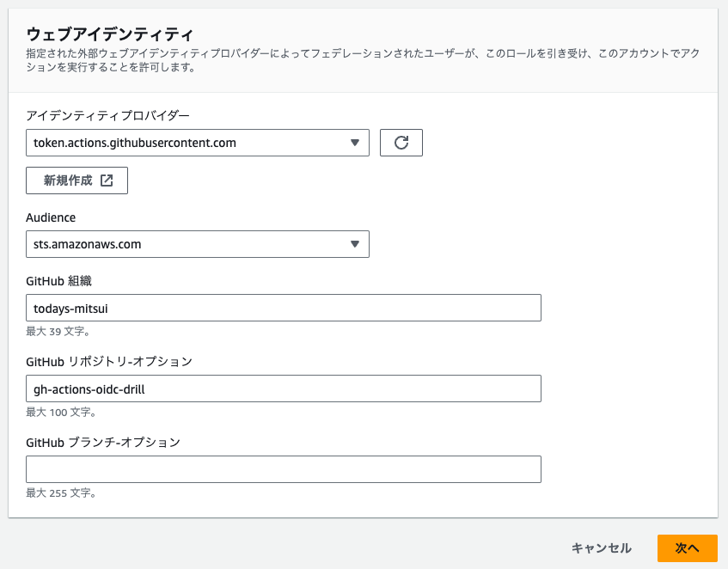728x569 pixels.
Task: Select the todays-mitsui organization text box
Action: [x=284, y=308]
